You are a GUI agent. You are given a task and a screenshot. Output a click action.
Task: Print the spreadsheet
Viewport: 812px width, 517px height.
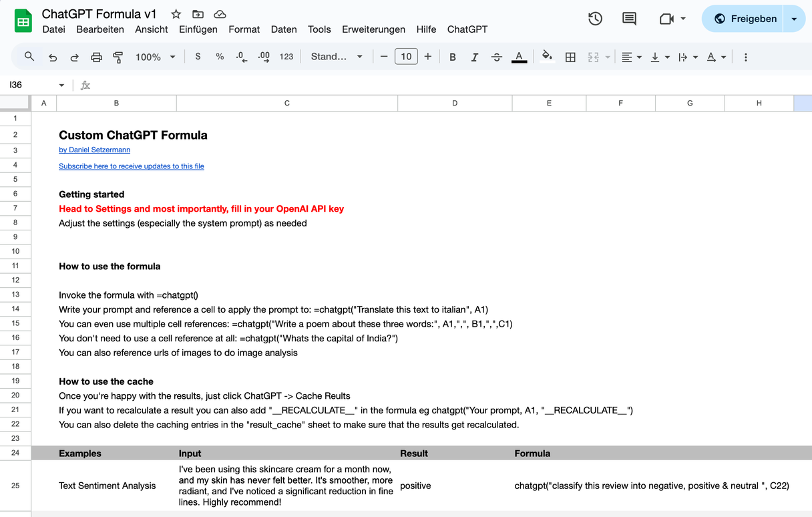point(97,57)
